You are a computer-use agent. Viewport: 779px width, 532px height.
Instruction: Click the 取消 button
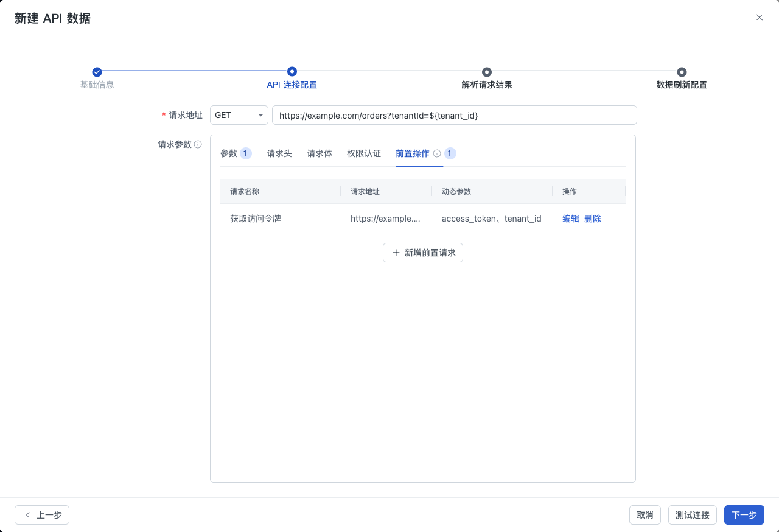(x=645, y=515)
